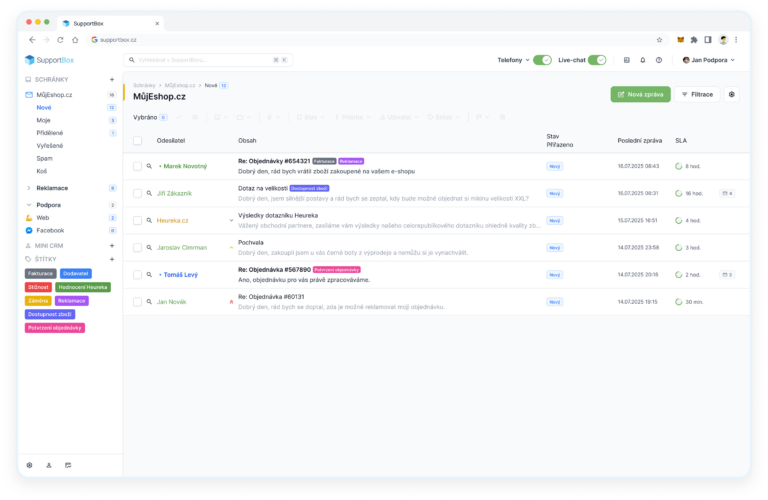Toggle the Telefony switch off
Viewport: 768px width, 500px height.
pos(542,60)
